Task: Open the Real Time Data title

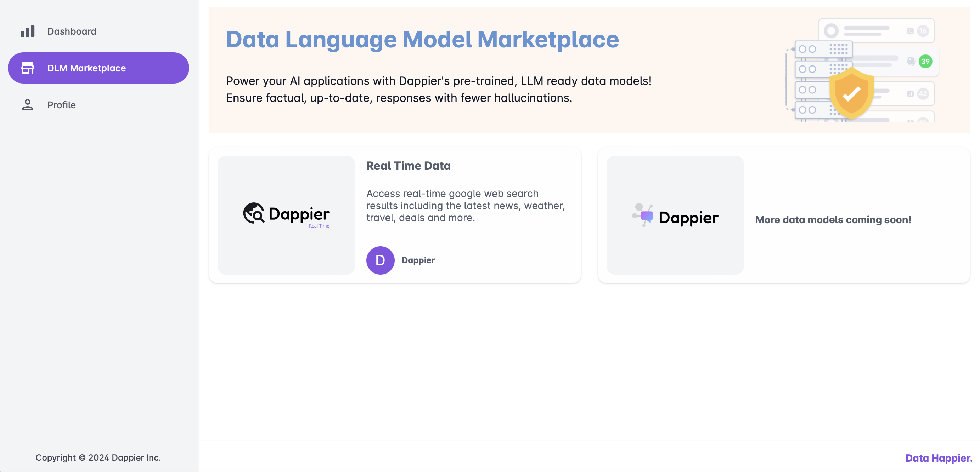Action: 408,166
